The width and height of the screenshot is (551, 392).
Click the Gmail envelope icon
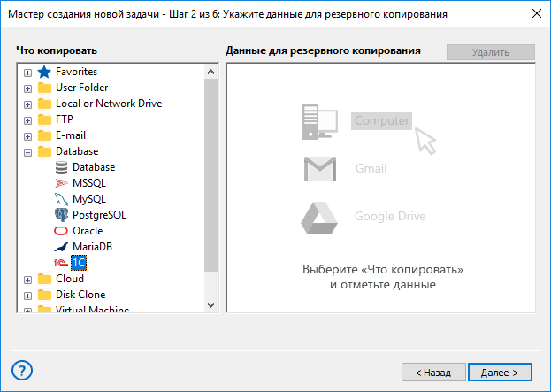coord(320,169)
